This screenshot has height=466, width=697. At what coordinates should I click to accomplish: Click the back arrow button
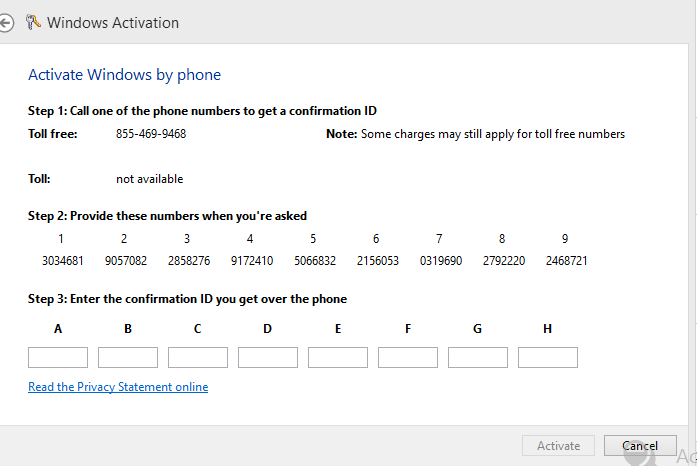(6, 22)
